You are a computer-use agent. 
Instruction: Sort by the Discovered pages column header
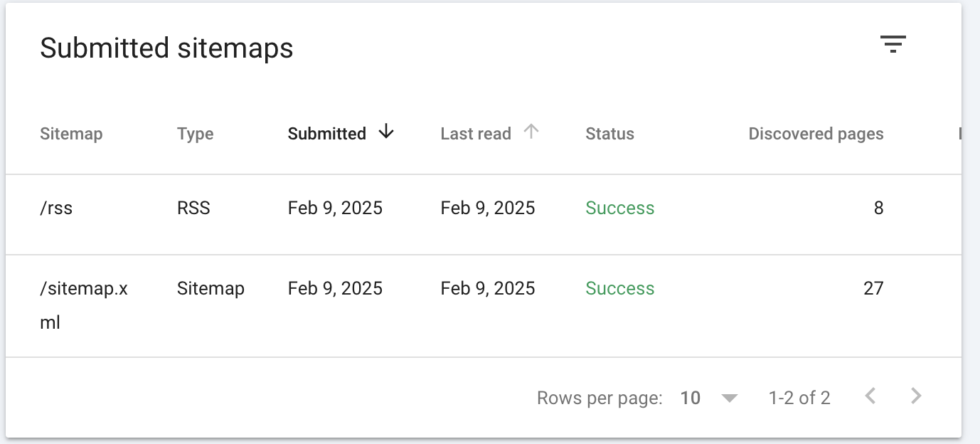point(816,134)
